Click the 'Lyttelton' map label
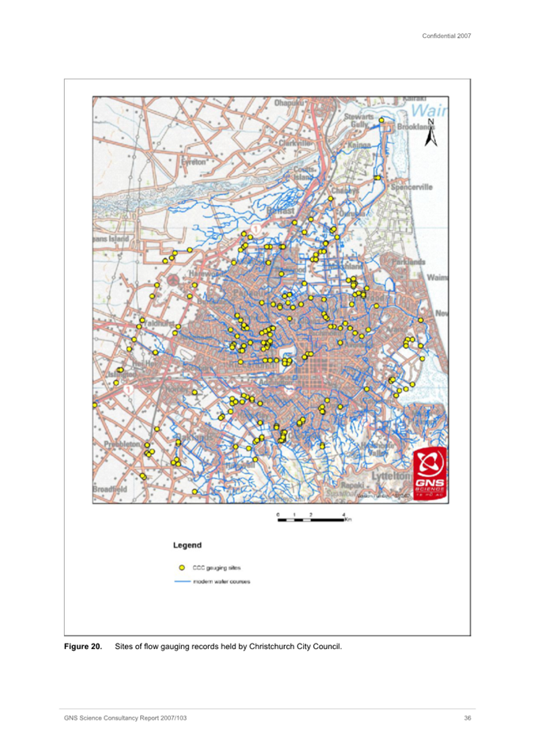 click(392, 476)
